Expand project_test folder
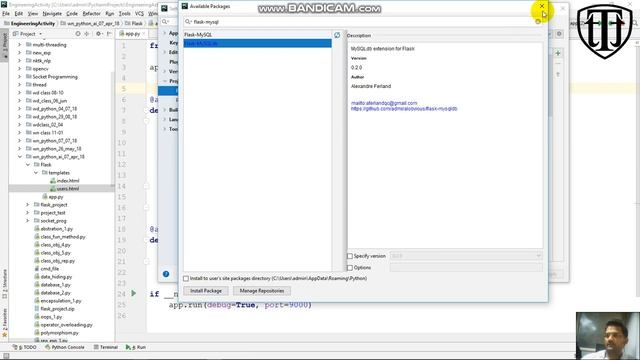Image resolution: width=640 pixels, height=360 pixels. pyautogui.click(x=28, y=213)
